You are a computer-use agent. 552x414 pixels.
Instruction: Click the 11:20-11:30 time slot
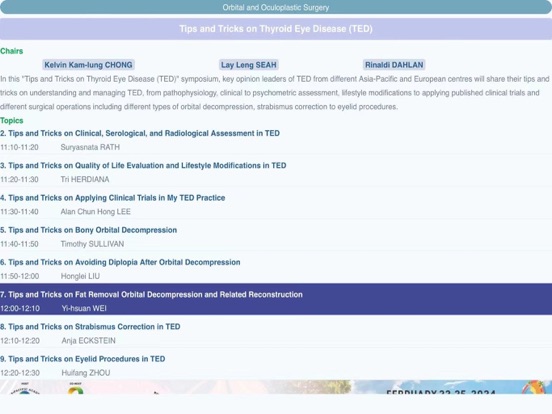pyautogui.click(x=19, y=180)
